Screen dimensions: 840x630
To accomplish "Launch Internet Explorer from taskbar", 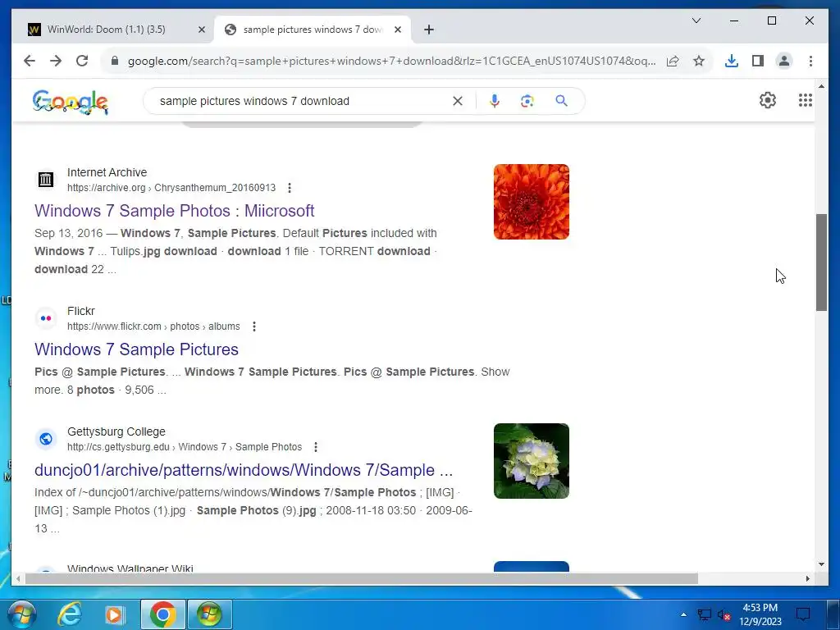I will pos(69,614).
